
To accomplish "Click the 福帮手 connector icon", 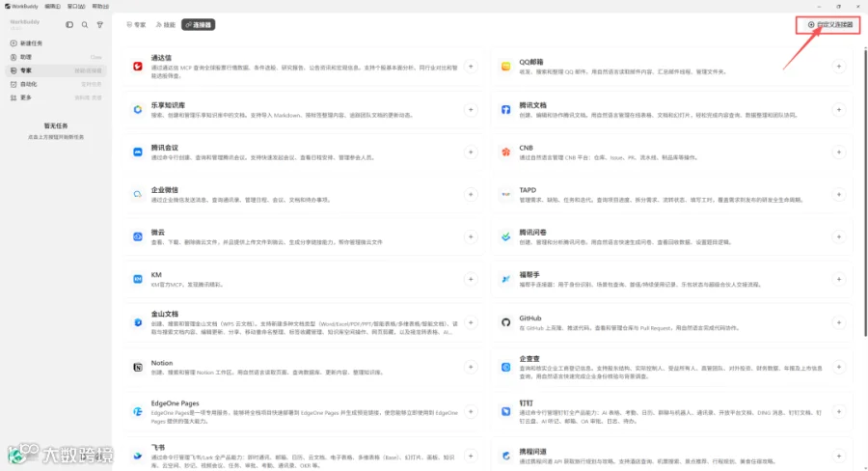I will click(x=506, y=279).
